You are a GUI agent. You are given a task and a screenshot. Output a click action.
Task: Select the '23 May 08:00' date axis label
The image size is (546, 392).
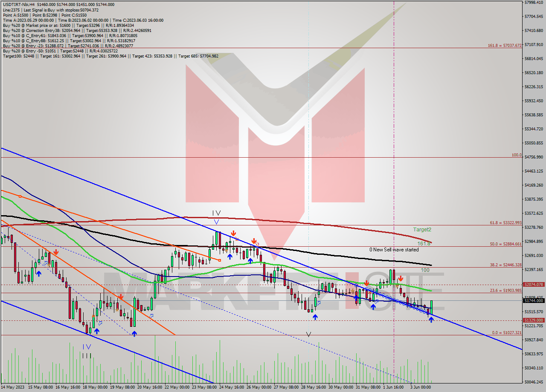click(204, 387)
